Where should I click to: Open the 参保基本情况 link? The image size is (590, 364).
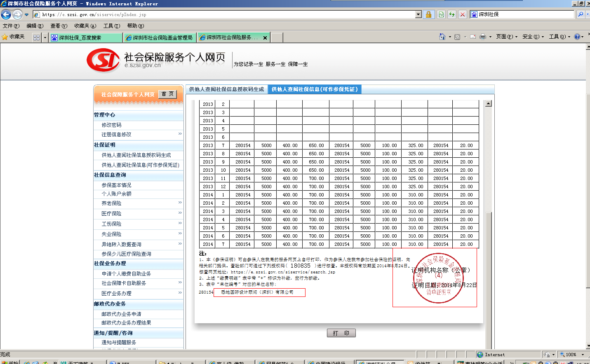tap(116, 185)
